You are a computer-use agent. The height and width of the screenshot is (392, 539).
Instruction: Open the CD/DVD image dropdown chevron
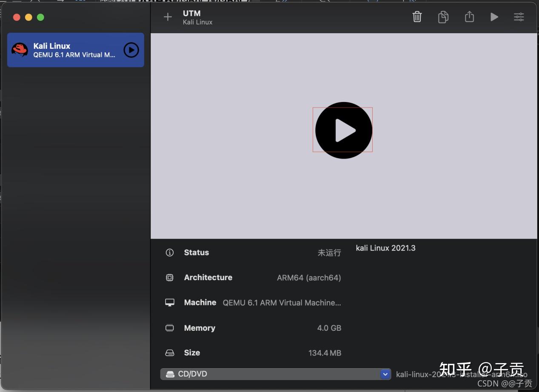(385, 374)
